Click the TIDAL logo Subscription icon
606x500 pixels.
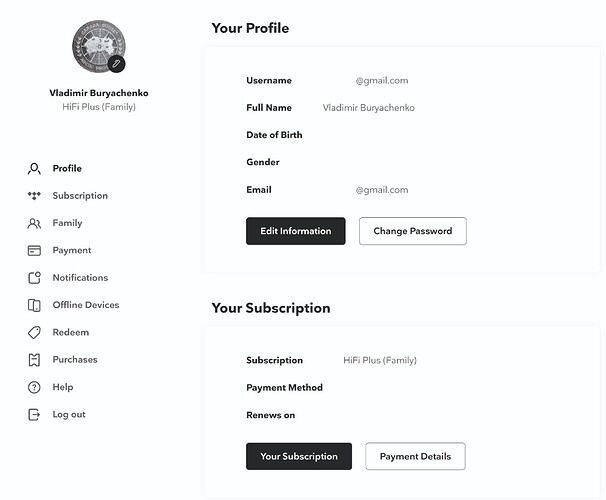(x=34, y=196)
